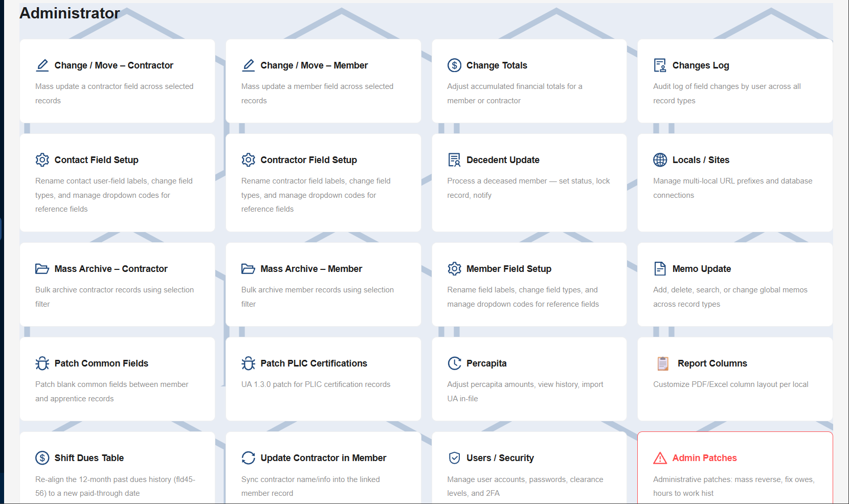Image resolution: width=849 pixels, height=504 pixels.
Task: Click the folder icon for Mass Archive – Member
Action: (249, 269)
